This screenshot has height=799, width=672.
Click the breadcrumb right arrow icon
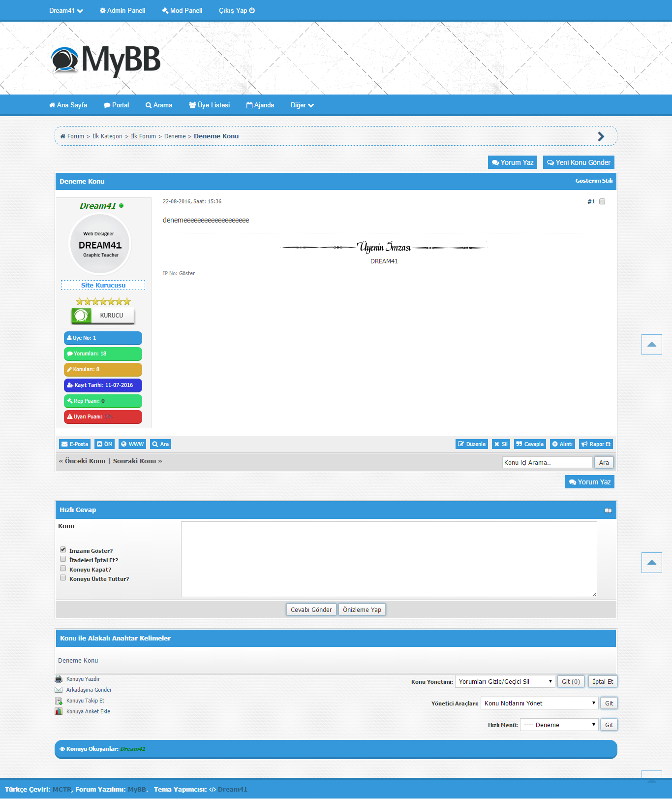pyautogui.click(x=601, y=136)
